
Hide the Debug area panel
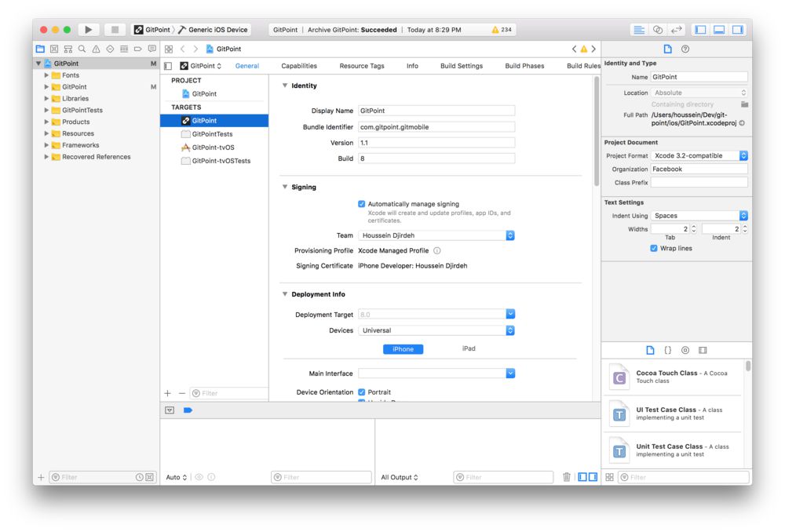719,30
